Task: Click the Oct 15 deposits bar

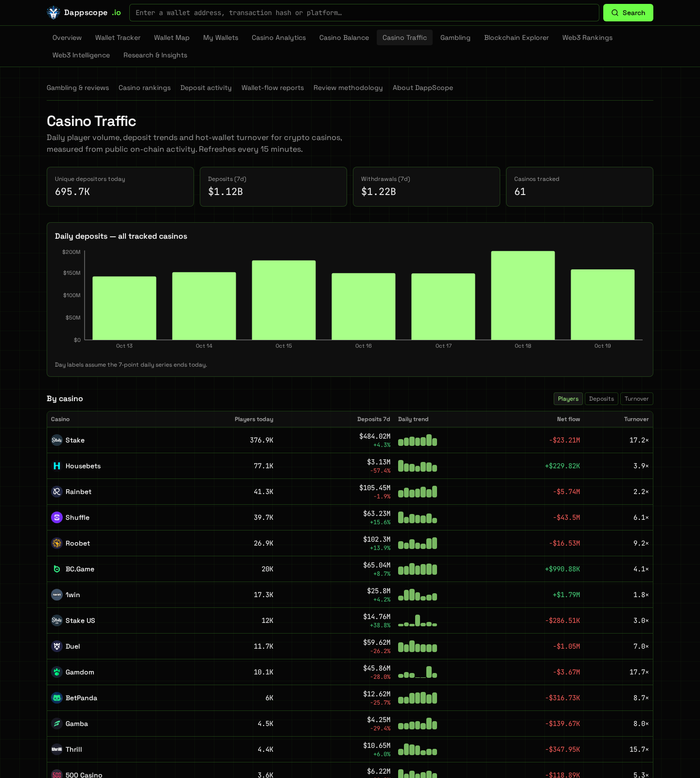Action: 284,300
